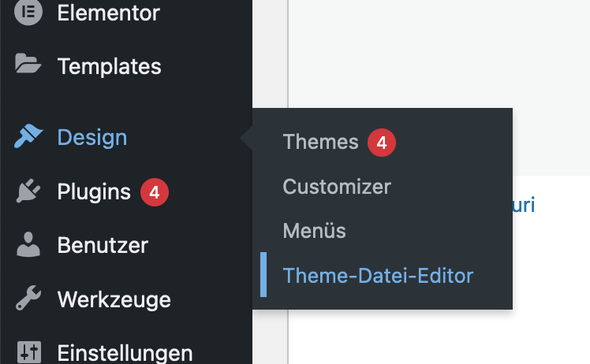This screenshot has width=590, height=364.
Task: Click the Templates folder icon
Action: coord(28,63)
